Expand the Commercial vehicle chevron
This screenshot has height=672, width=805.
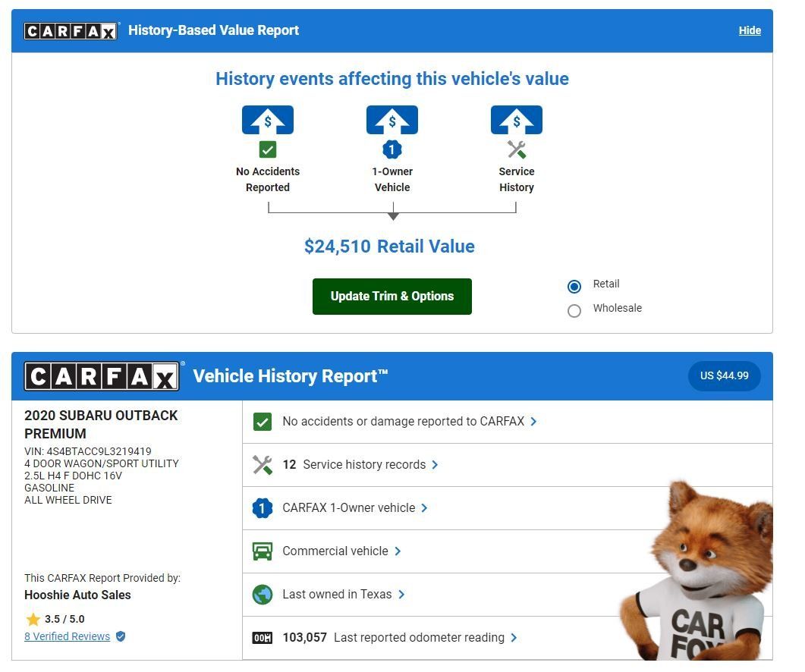click(x=398, y=551)
